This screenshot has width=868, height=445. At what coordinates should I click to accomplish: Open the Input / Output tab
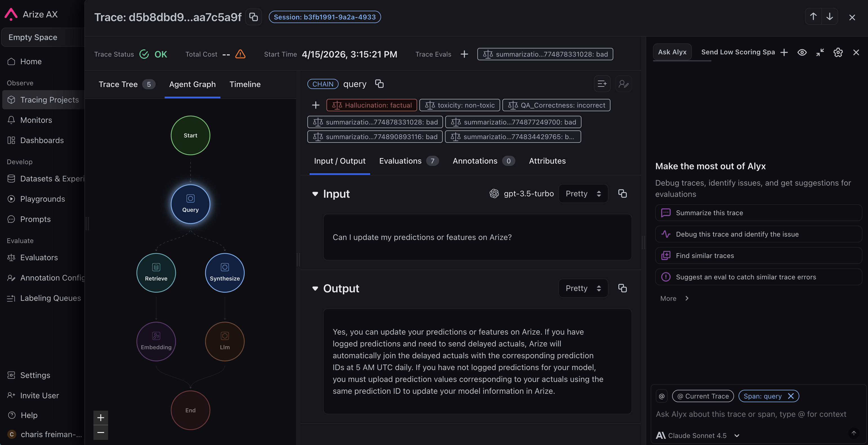tap(340, 161)
